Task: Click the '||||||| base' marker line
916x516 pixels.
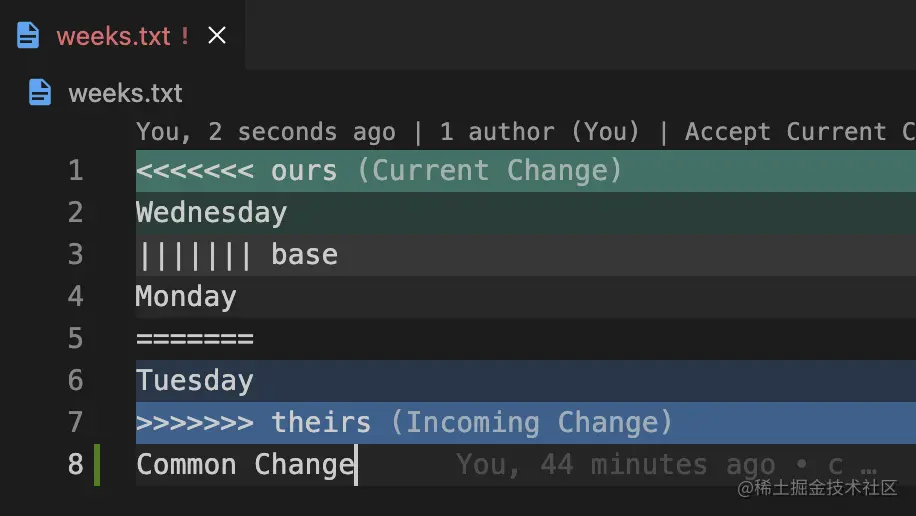Action: tap(237, 255)
